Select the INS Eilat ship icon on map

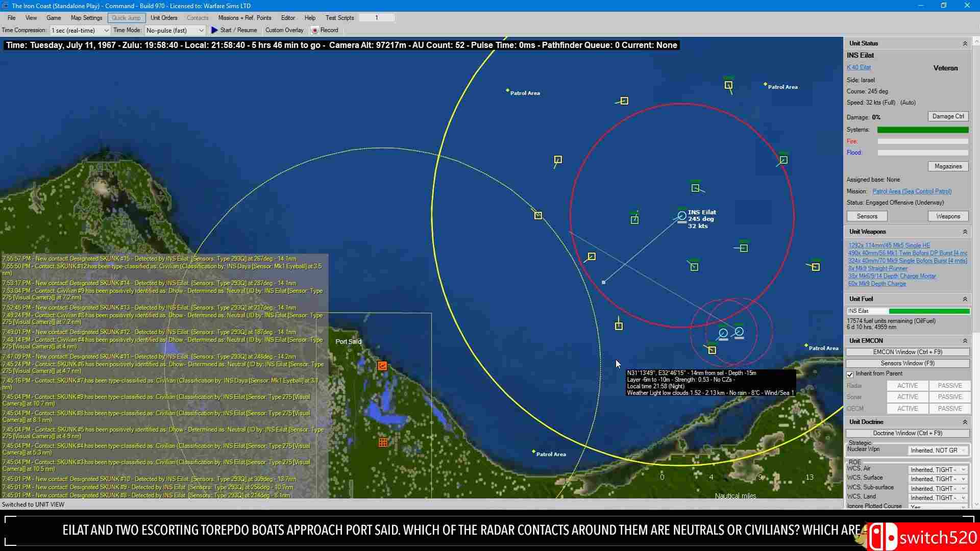(x=682, y=216)
